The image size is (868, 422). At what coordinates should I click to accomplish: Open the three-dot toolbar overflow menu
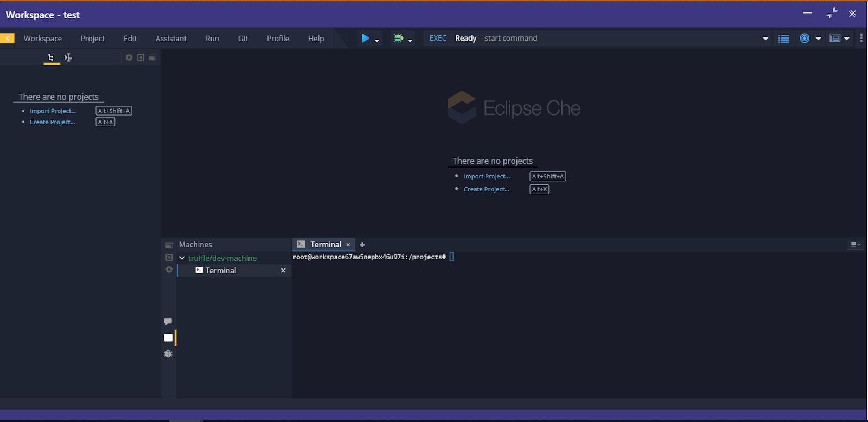click(x=861, y=38)
